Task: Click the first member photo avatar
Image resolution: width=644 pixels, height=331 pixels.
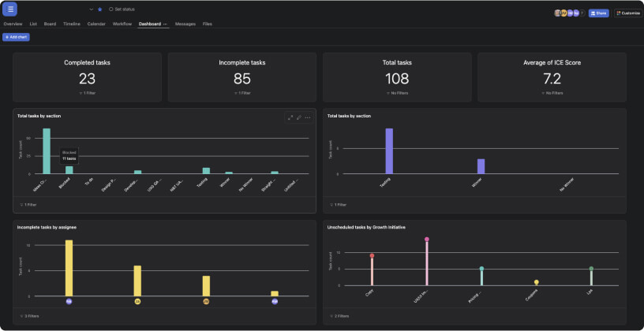Action: coord(558,13)
